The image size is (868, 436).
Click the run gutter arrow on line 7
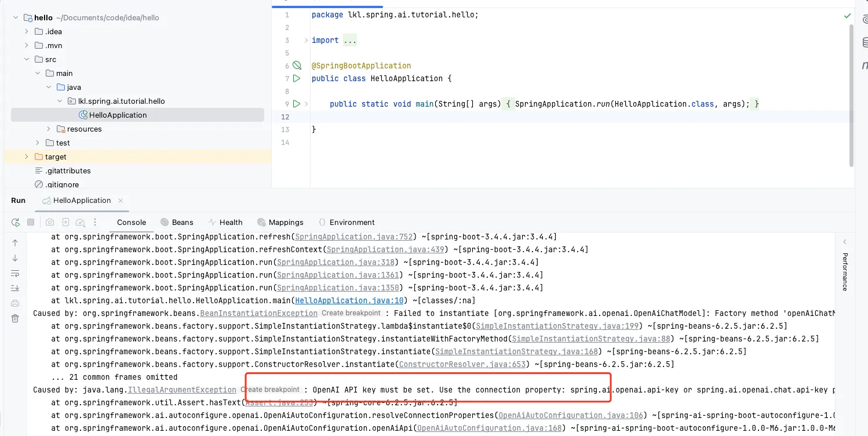point(297,78)
